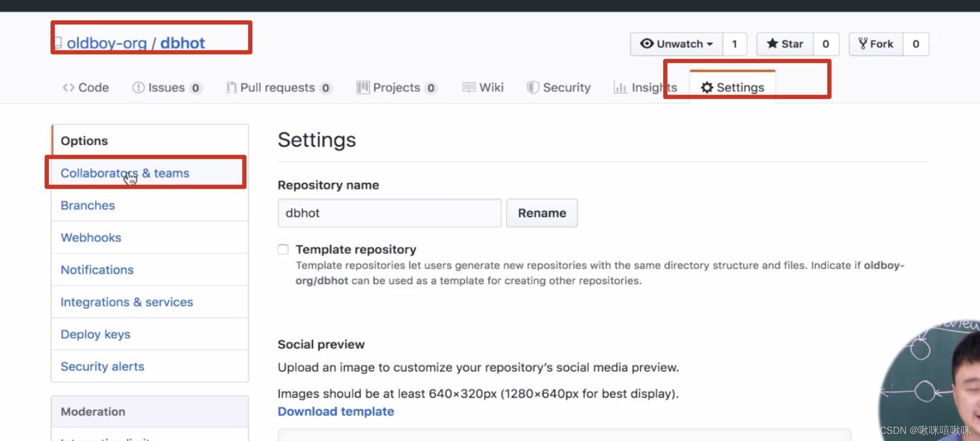Click the repository icon beside oldboy-org
Image resolution: width=980 pixels, height=441 pixels.
58,43
